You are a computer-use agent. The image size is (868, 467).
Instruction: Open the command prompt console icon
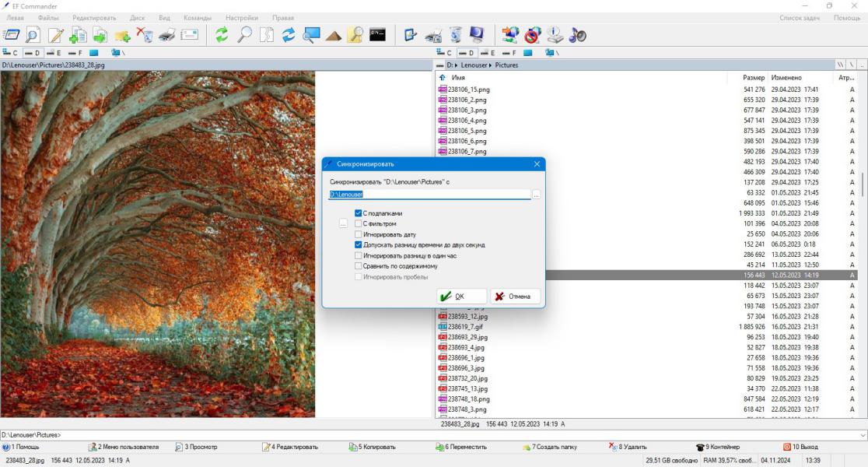[x=377, y=35]
